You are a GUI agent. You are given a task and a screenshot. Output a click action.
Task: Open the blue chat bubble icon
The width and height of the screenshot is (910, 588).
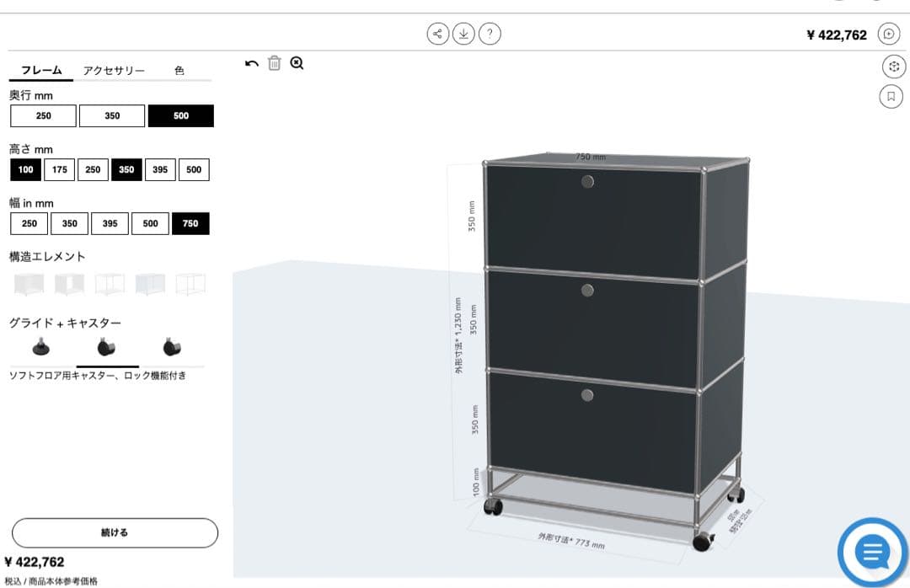pyautogui.click(x=873, y=552)
